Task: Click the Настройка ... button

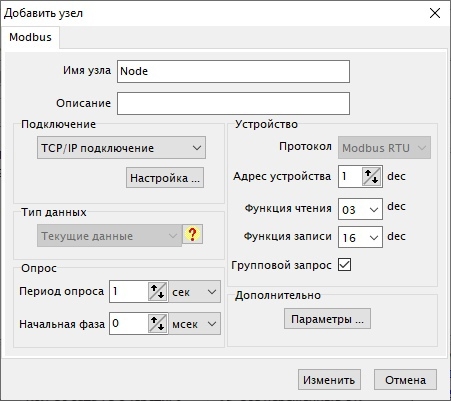Action: (165, 178)
